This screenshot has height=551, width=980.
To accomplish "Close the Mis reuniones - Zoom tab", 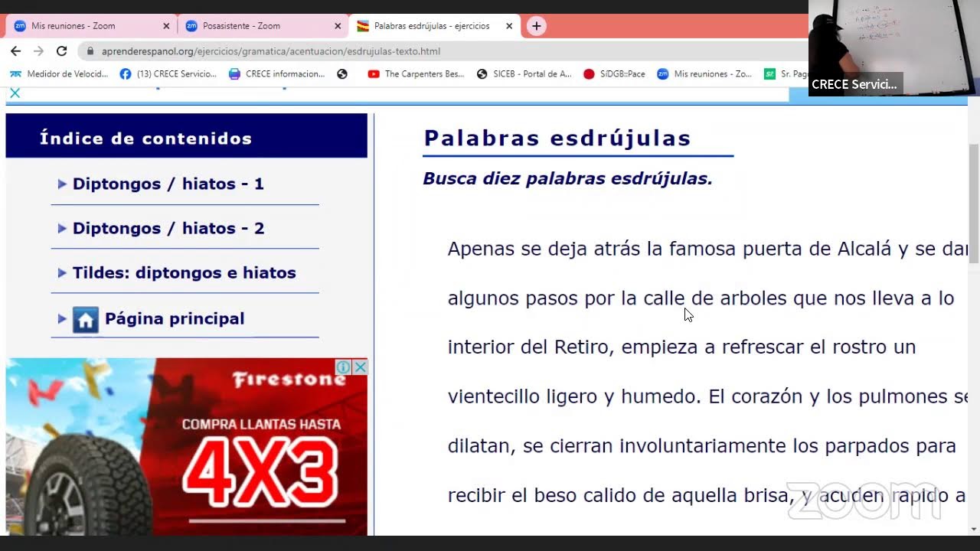I will [x=166, y=26].
